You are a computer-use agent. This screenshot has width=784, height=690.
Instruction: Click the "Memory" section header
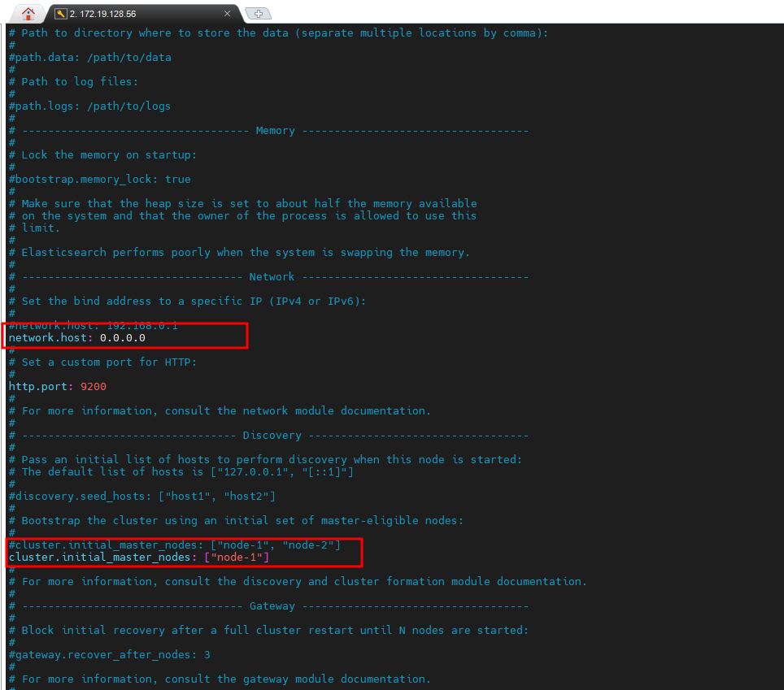pyautogui.click(x=275, y=130)
